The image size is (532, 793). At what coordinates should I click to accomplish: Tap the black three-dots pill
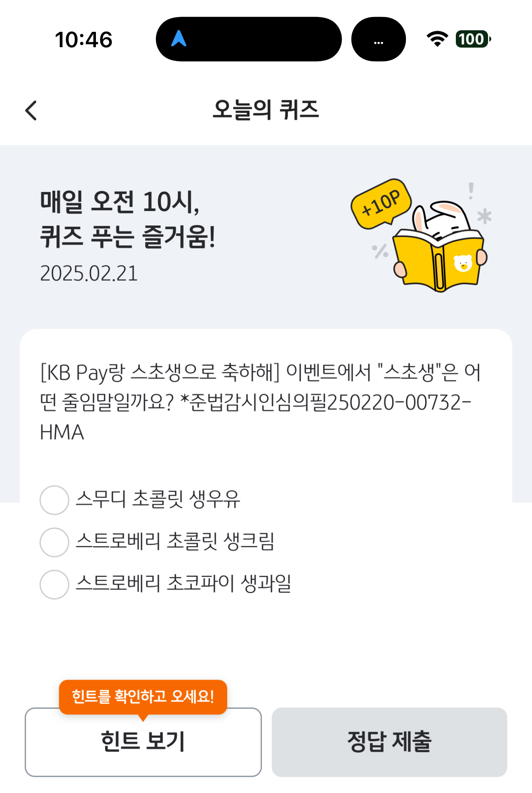(x=378, y=39)
